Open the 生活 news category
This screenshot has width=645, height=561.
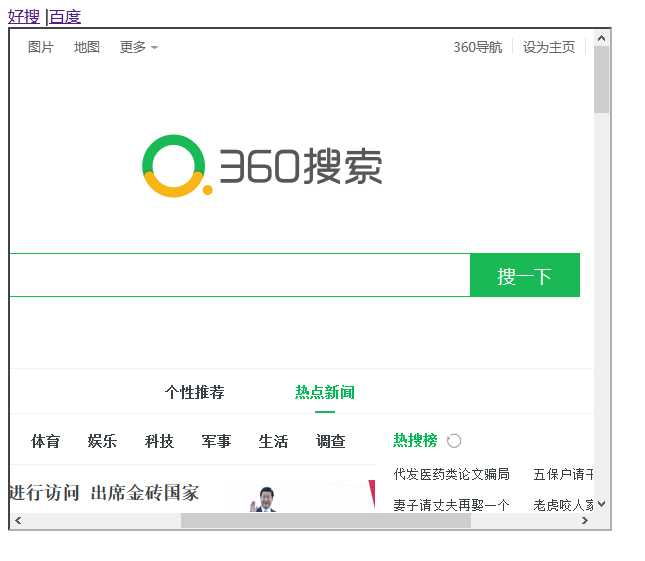(x=273, y=441)
